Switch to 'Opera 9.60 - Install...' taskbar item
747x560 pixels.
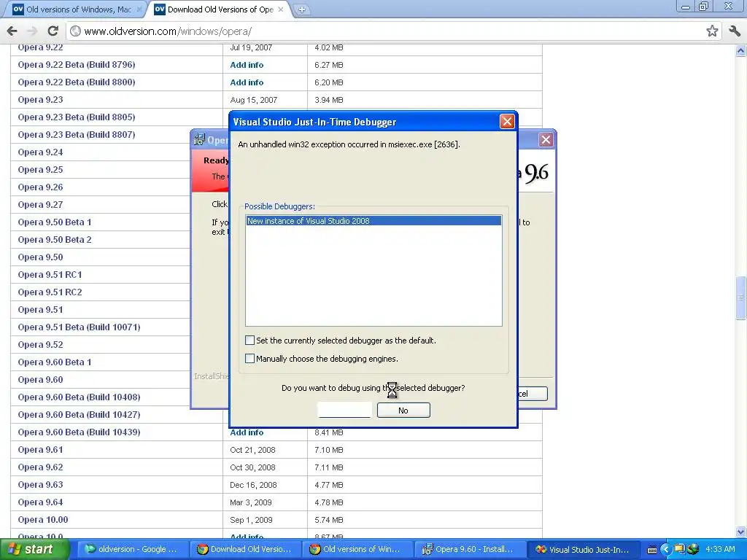click(471, 549)
